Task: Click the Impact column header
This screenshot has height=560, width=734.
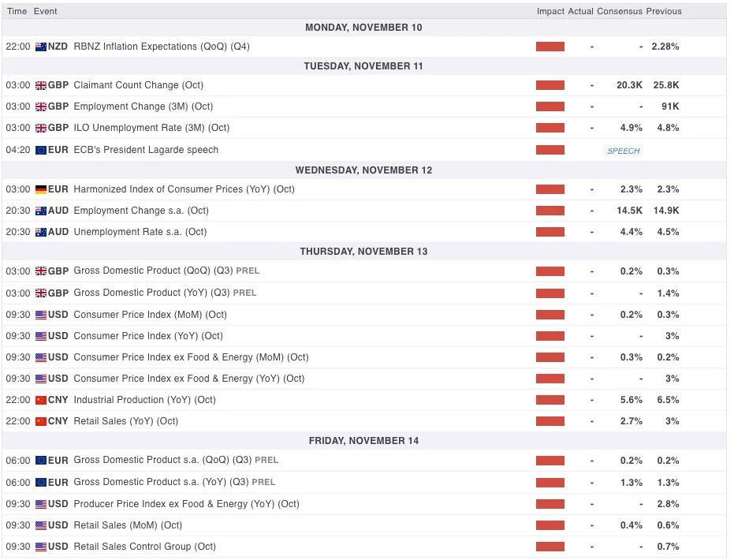Action: click(550, 11)
